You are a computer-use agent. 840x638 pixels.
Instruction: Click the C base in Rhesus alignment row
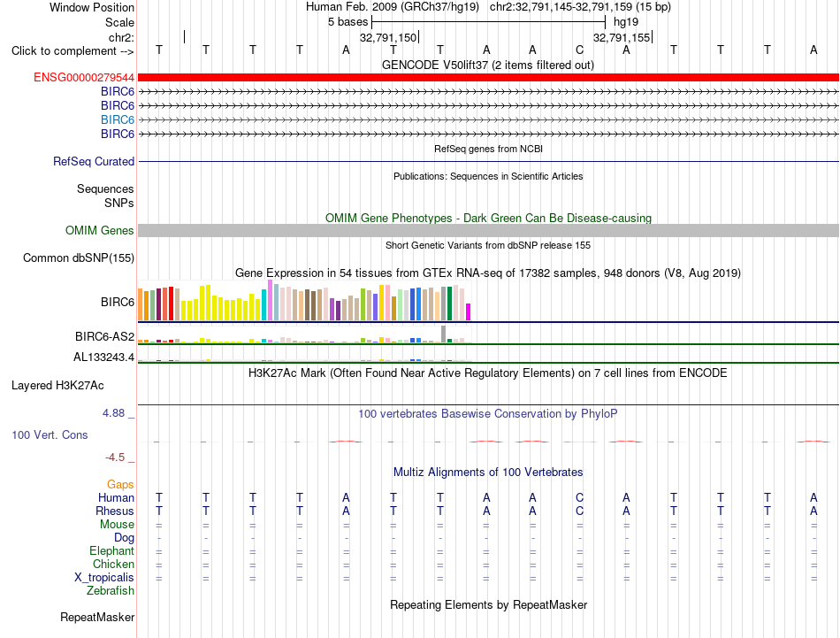pos(579,511)
